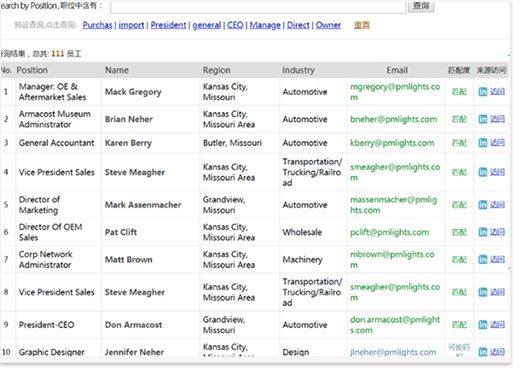Click the Purchas preset search link
This screenshot has height=370, width=520.
(x=97, y=25)
